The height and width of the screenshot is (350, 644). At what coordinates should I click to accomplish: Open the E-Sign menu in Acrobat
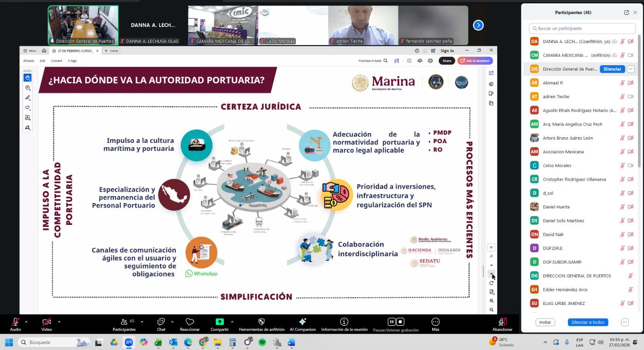pyautogui.click(x=72, y=61)
